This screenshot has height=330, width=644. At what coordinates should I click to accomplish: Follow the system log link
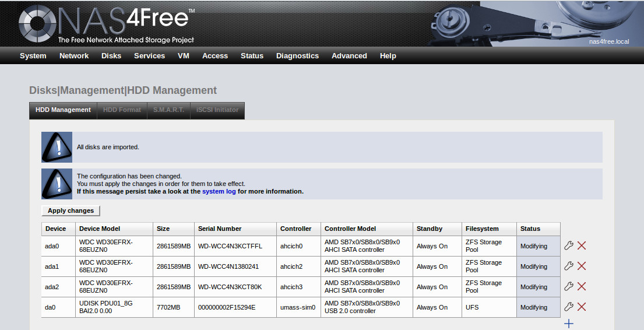(x=219, y=191)
